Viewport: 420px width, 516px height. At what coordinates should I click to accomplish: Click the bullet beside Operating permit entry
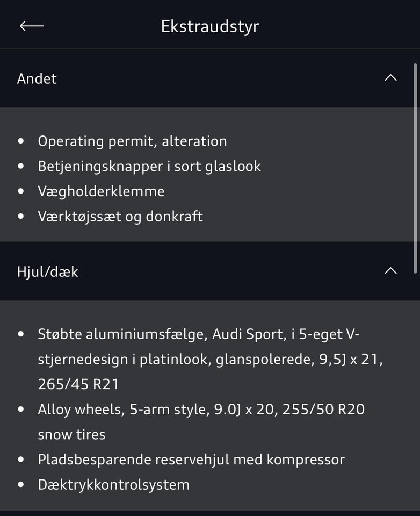click(x=21, y=141)
